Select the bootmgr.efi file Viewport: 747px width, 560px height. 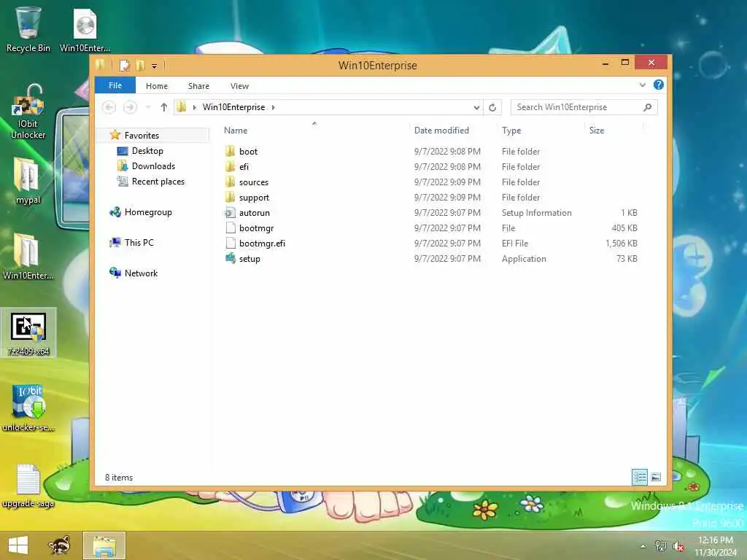[431, 244]
